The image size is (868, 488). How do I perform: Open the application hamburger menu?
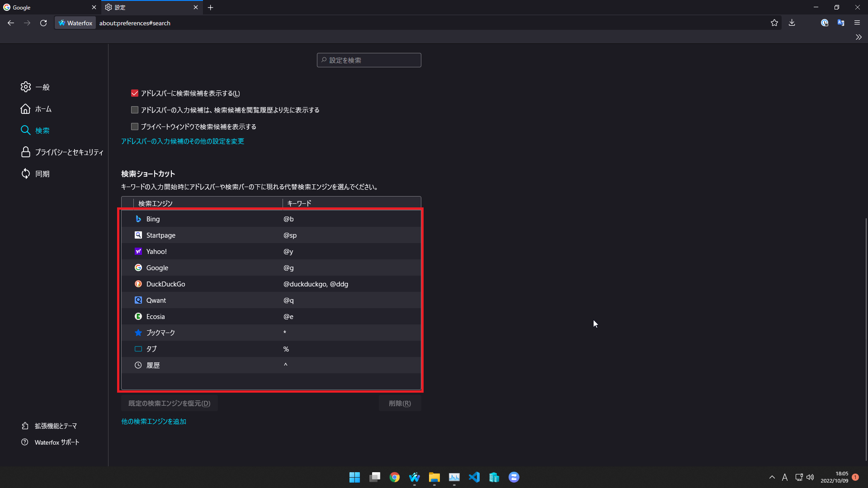[x=857, y=23]
